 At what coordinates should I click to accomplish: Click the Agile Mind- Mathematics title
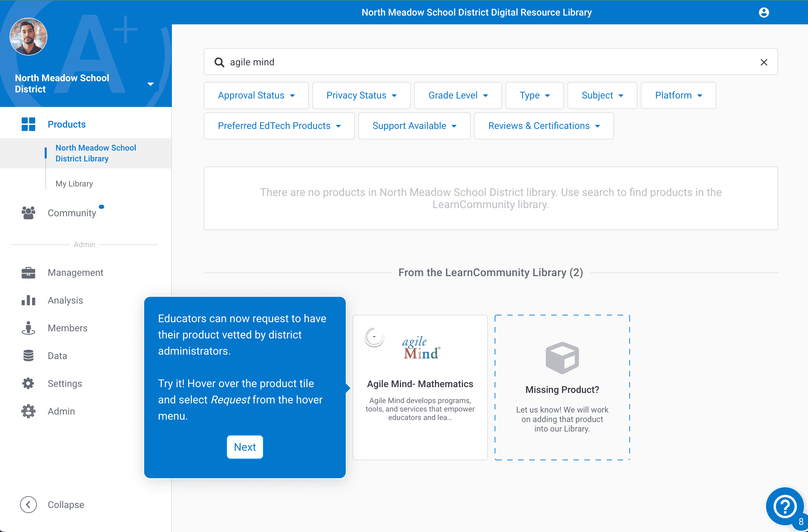tap(420, 384)
